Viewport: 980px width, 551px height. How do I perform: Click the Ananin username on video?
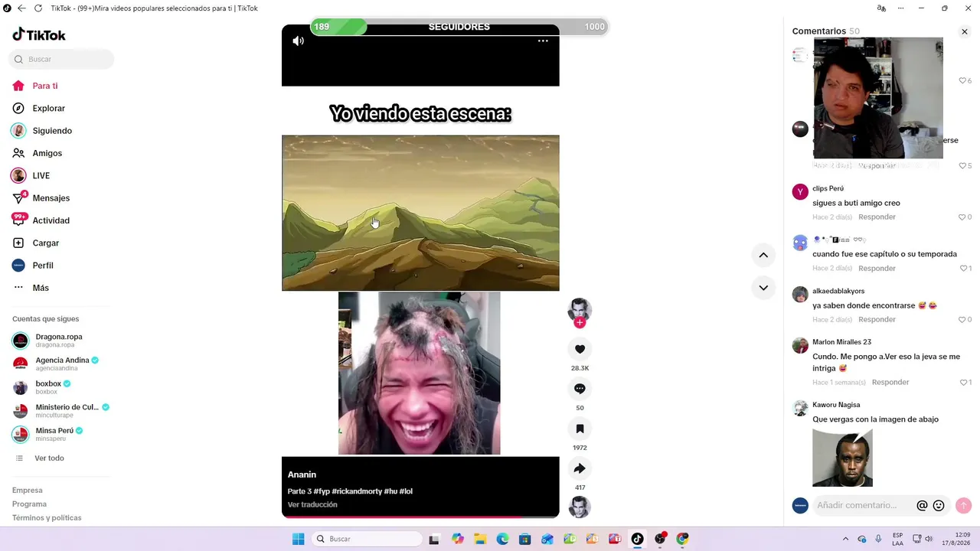click(x=302, y=474)
